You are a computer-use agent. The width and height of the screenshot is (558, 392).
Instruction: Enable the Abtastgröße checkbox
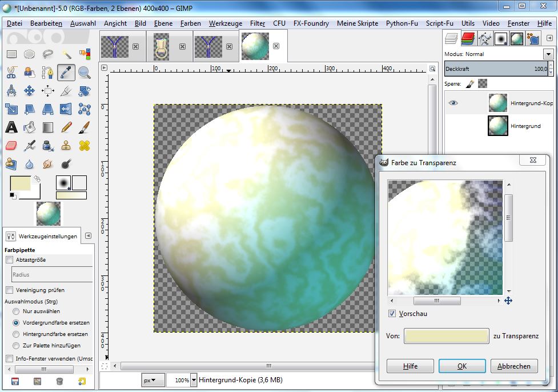[x=9, y=260]
